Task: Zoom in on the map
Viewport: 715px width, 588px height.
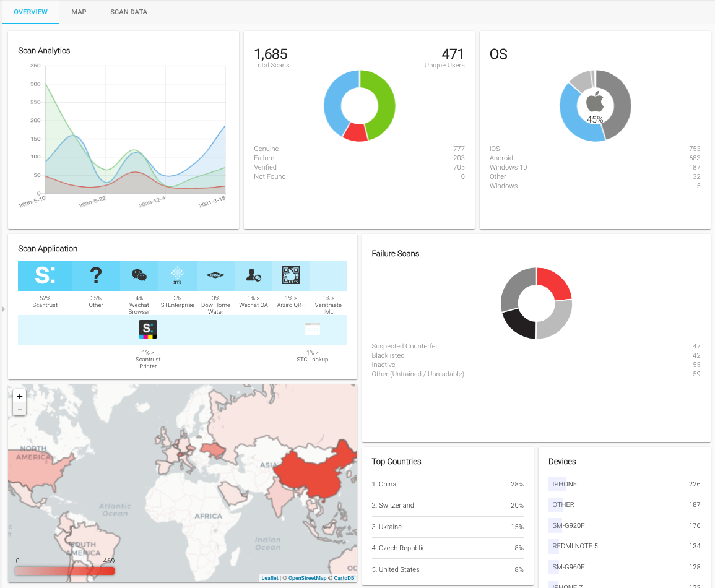Action: pyautogui.click(x=20, y=396)
